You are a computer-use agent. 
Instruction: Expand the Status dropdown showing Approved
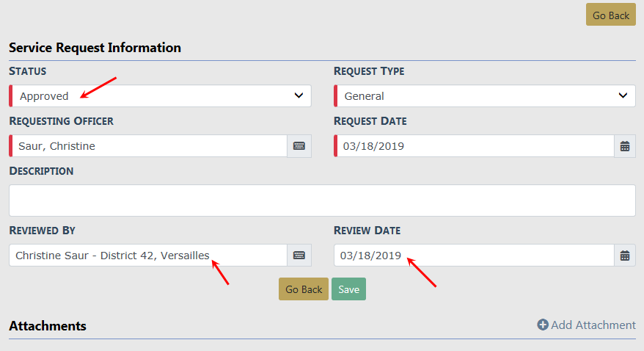tap(160, 96)
